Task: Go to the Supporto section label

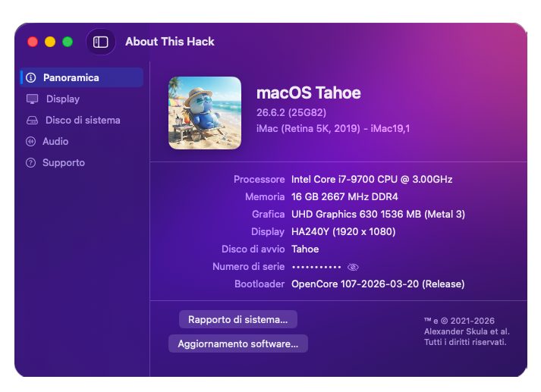Action: click(64, 163)
